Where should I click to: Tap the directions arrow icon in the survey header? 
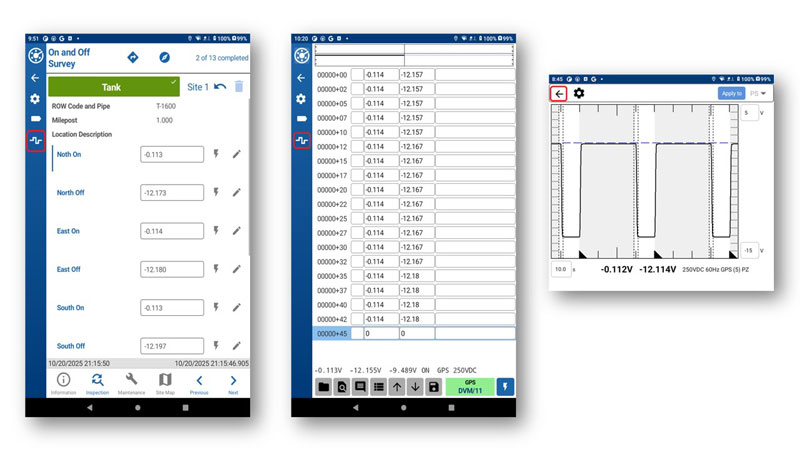click(x=133, y=57)
